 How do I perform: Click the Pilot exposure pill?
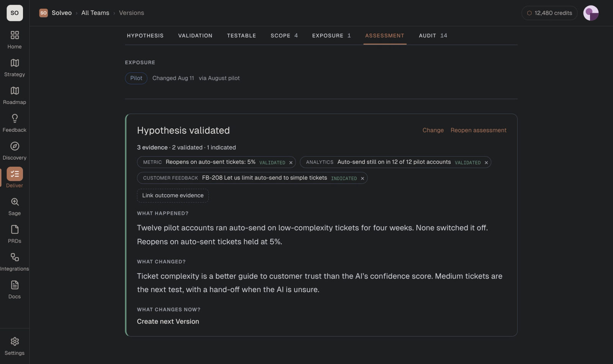pyautogui.click(x=136, y=78)
